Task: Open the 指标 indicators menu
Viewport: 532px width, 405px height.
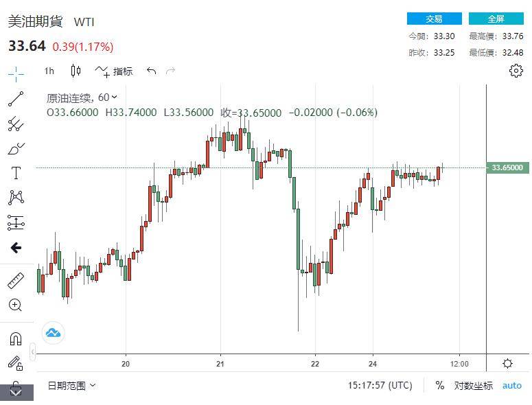Action: click(114, 71)
